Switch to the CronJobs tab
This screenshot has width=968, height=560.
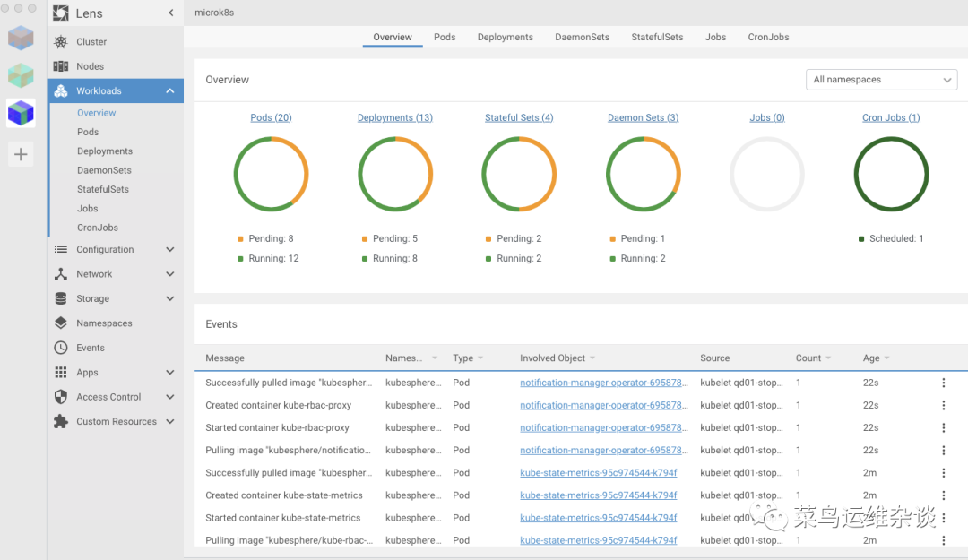tap(768, 38)
